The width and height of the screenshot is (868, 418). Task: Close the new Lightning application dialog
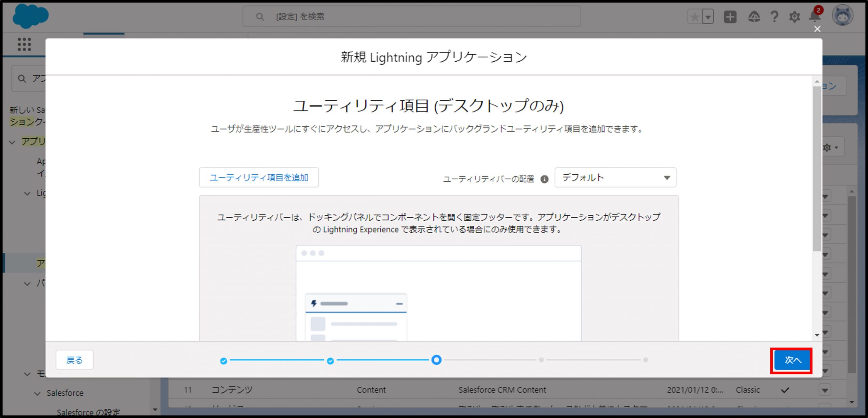[817, 29]
